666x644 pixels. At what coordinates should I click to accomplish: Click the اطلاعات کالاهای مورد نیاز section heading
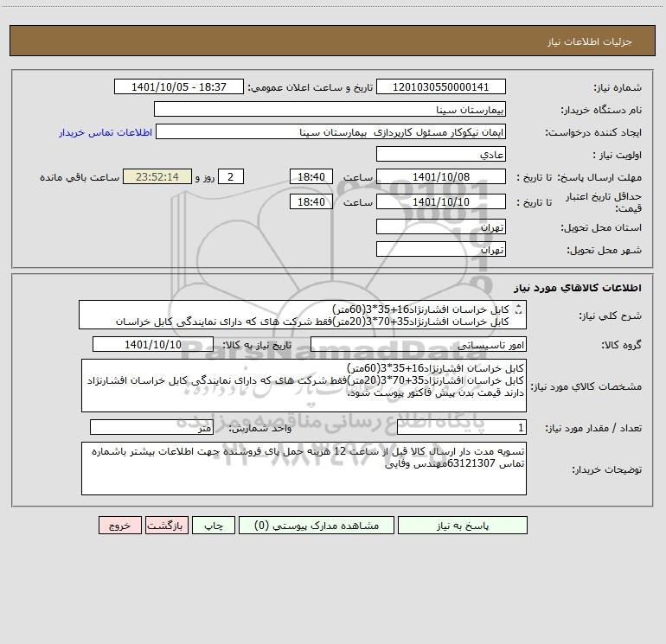coord(578,288)
